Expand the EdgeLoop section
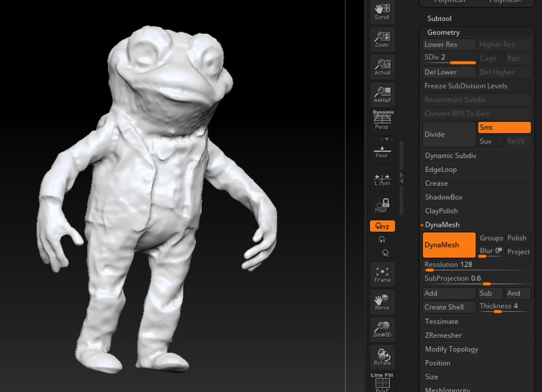Viewport: 542px width, 392px height. pyautogui.click(x=441, y=170)
